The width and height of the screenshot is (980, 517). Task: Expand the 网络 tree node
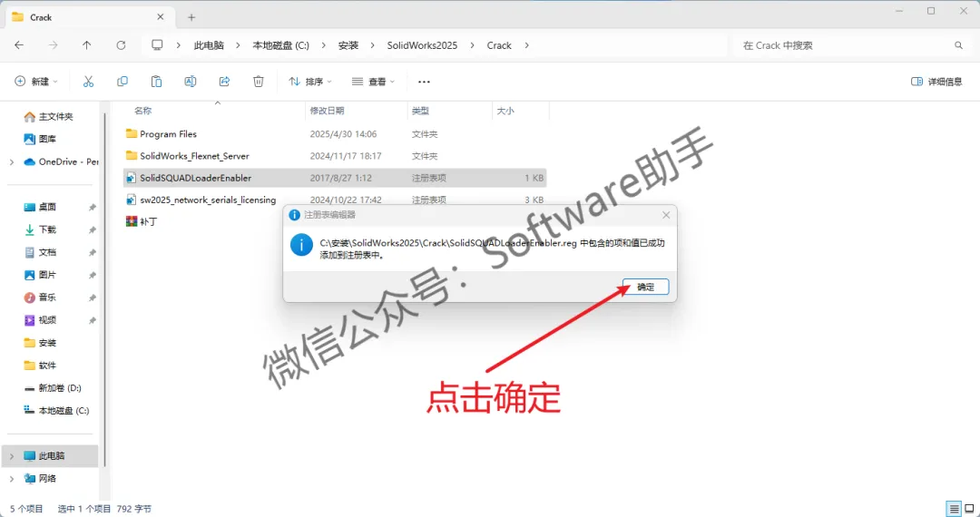[12, 478]
